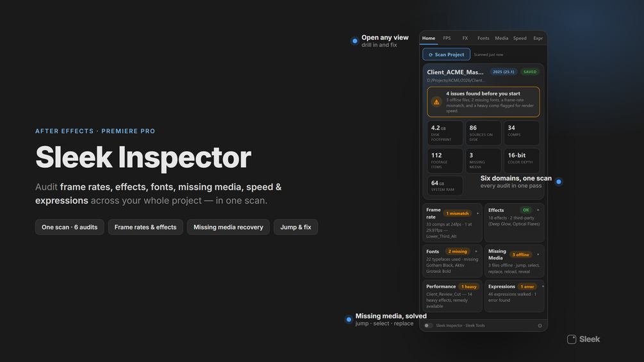Click the 1 error badge
The image size is (644, 362).
(527, 286)
